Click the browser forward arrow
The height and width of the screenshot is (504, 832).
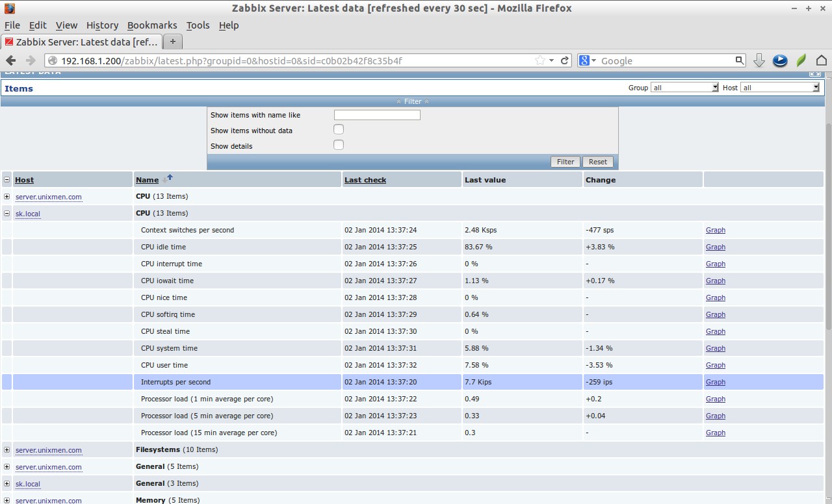pos(30,60)
